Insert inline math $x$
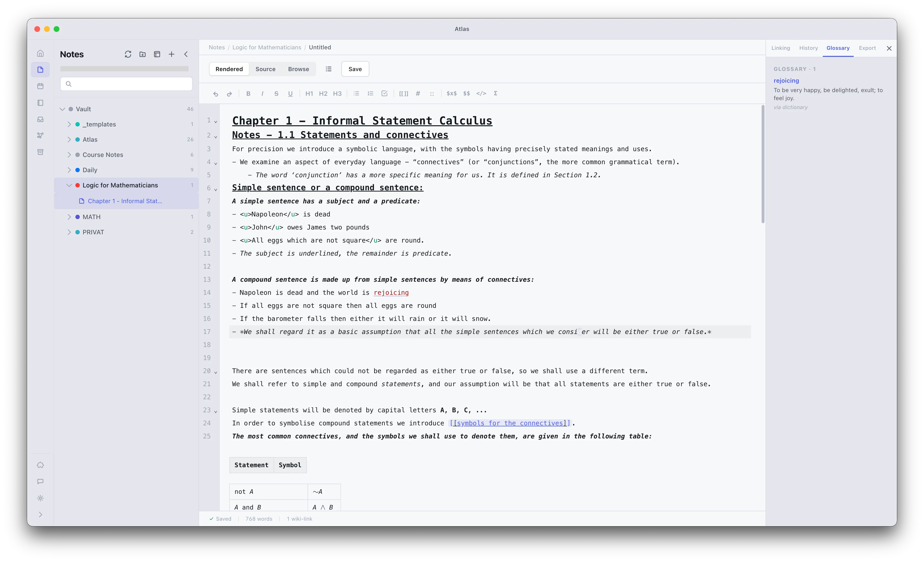The height and width of the screenshot is (562, 924). (452, 94)
